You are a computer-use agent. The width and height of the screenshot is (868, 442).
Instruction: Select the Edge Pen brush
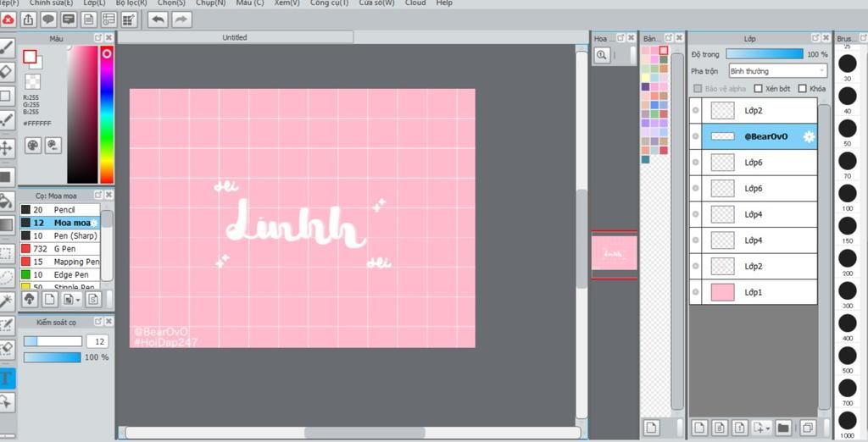point(60,274)
